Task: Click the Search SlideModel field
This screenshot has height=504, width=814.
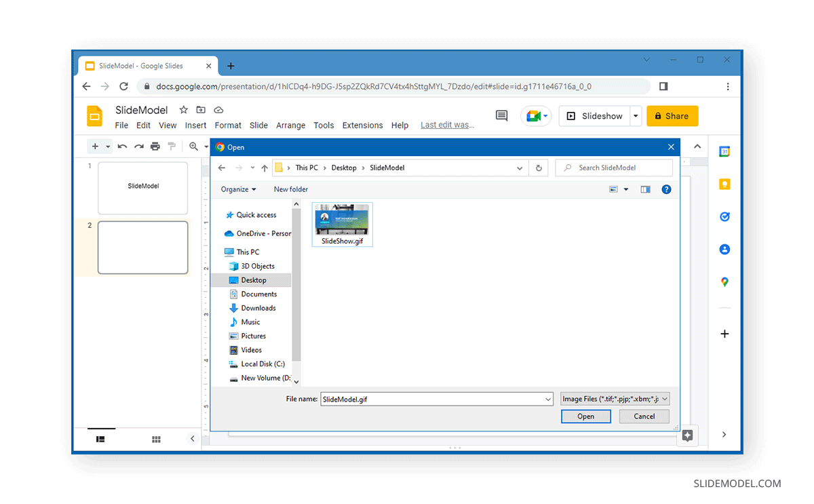Action: click(x=614, y=168)
